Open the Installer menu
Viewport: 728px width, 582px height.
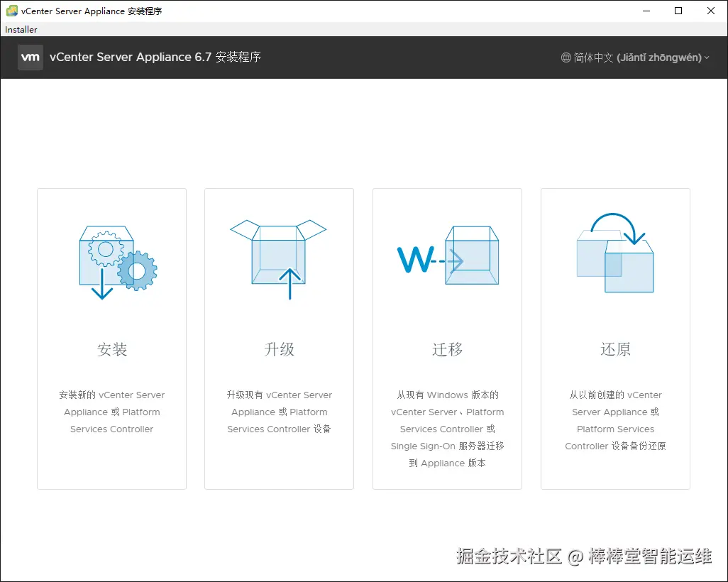[x=21, y=29]
